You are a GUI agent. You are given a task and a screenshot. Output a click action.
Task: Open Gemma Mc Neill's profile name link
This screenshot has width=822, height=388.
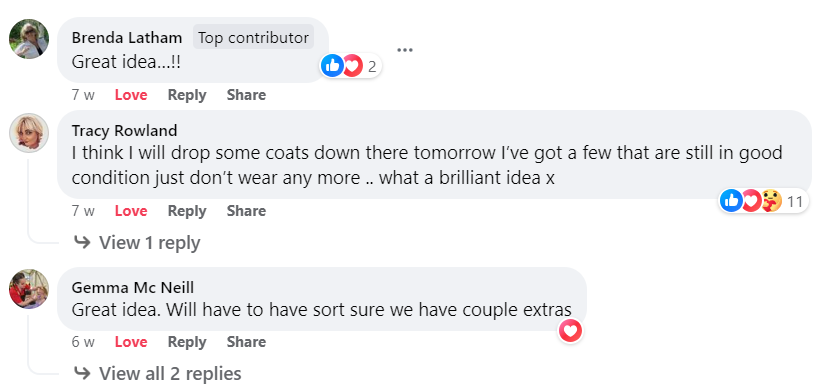[133, 288]
